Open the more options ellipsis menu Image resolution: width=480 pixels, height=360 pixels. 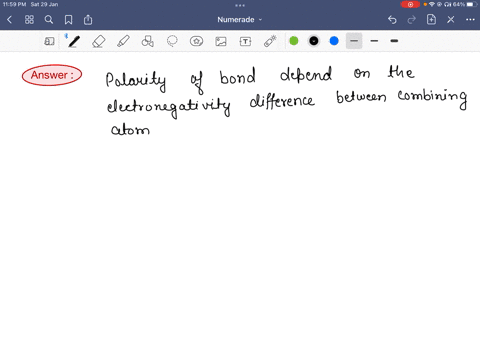click(x=470, y=20)
